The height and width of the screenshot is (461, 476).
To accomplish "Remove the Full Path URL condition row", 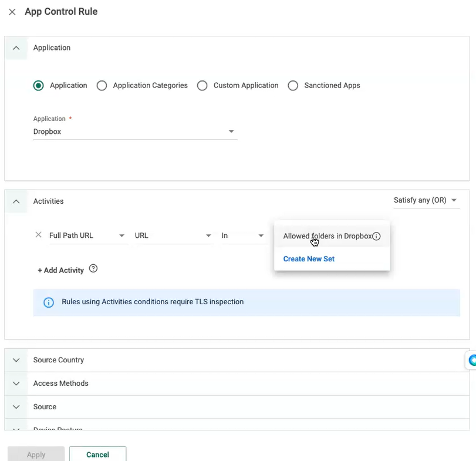I will (x=38, y=235).
